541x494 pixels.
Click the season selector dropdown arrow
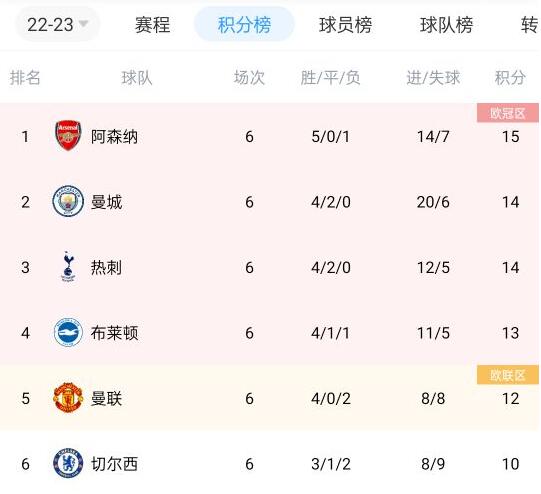pyautogui.click(x=83, y=24)
